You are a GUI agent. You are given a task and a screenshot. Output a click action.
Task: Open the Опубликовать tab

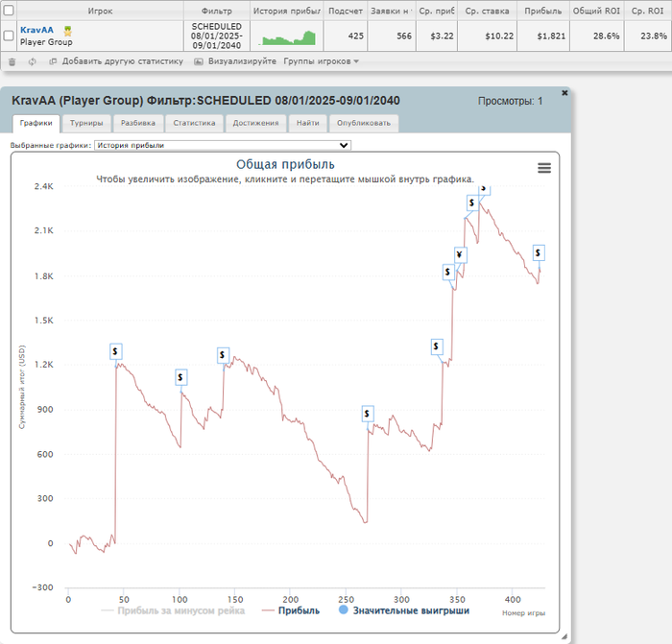click(364, 124)
